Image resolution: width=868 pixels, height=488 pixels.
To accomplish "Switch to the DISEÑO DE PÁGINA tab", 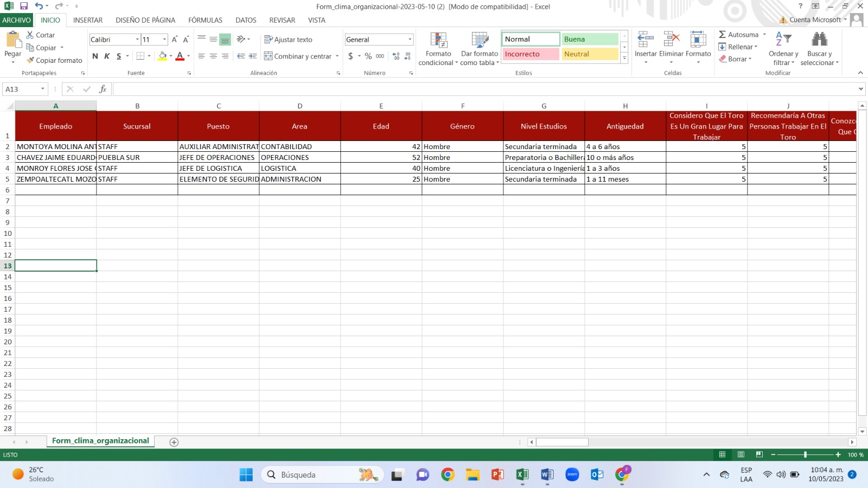I will click(x=145, y=20).
